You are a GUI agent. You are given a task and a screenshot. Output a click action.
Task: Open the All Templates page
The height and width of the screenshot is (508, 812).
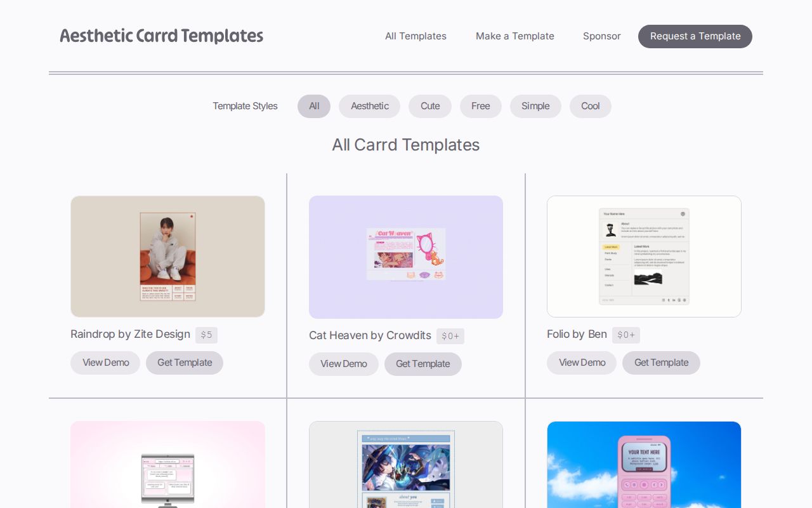[x=416, y=36]
